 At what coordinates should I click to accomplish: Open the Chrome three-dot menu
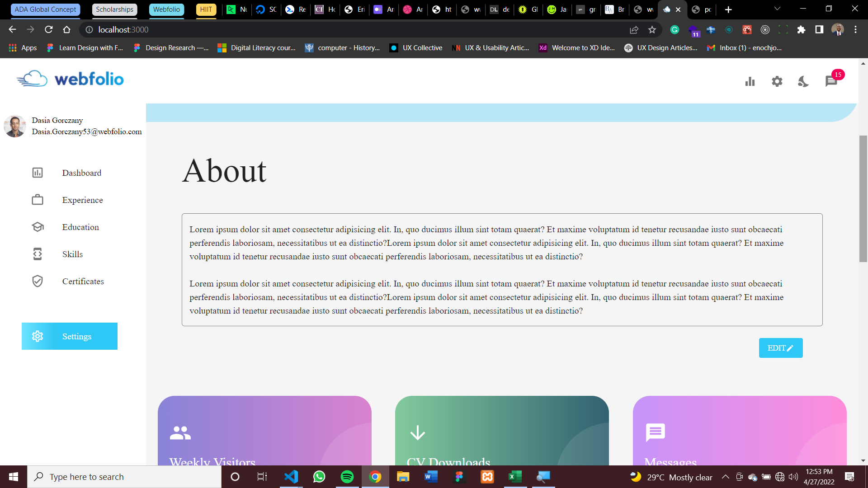(x=855, y=29)
